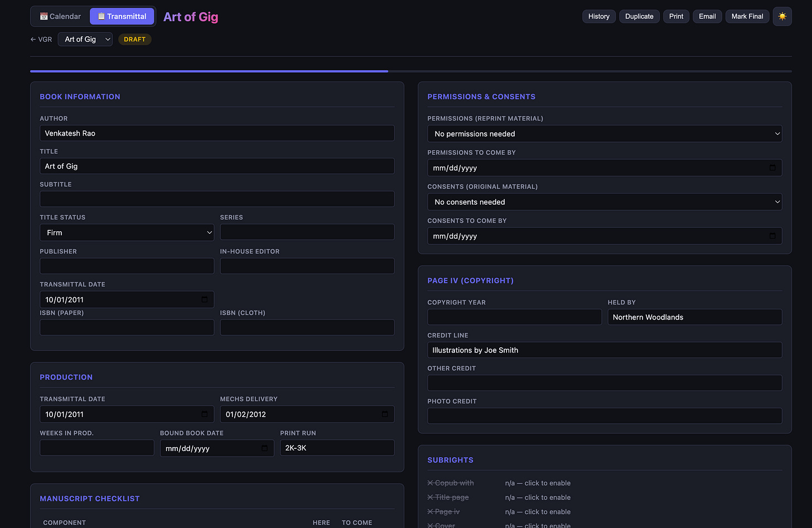Switch to the Transmittal tab
The image size is (812, 528).
122,16
